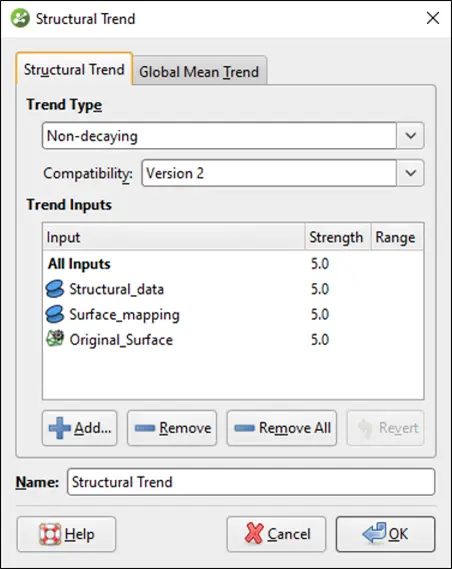The height and width of the screenshot is (569, 452).
Task: Click Original_Surface strength value 5.0
Action: coord(320,340)
